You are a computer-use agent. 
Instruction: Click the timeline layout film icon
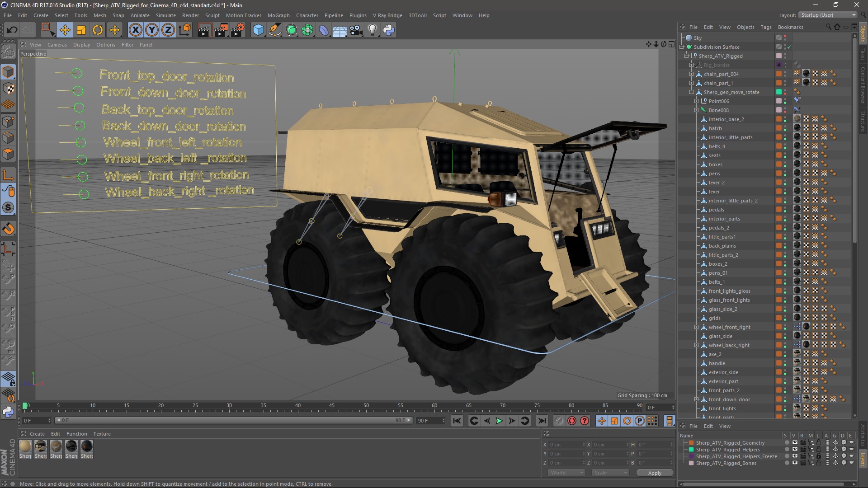pyautogui.click(x=670, y=421)
